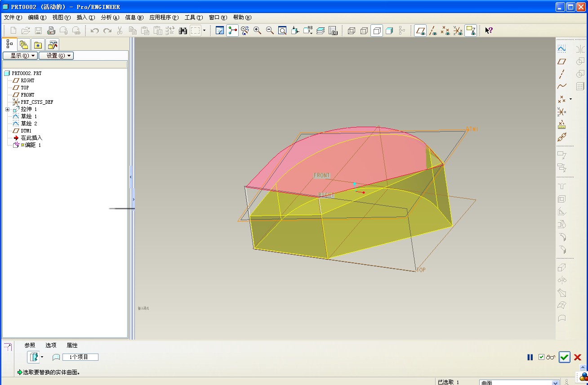The width and height of the screenshot is (588, 385).
Task: Switch to Wireframe display
Action: [352, 31]
